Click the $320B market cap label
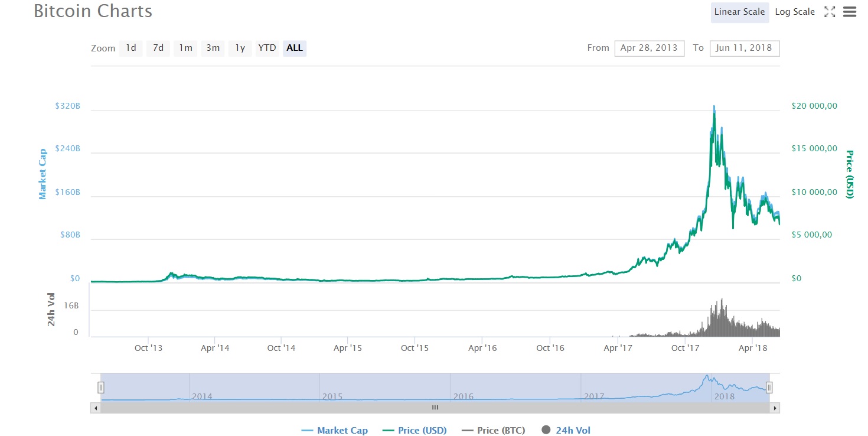 click(67, 106)
